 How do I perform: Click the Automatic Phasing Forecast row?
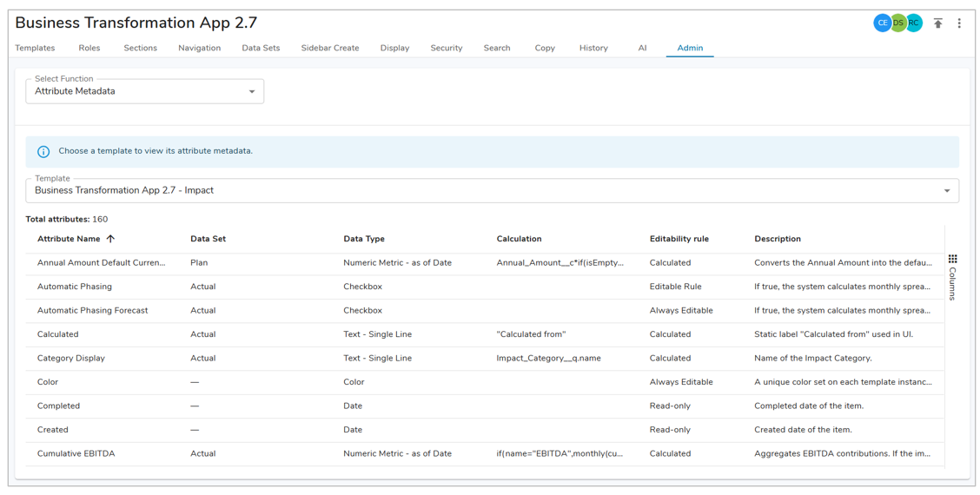coord(92,310)
